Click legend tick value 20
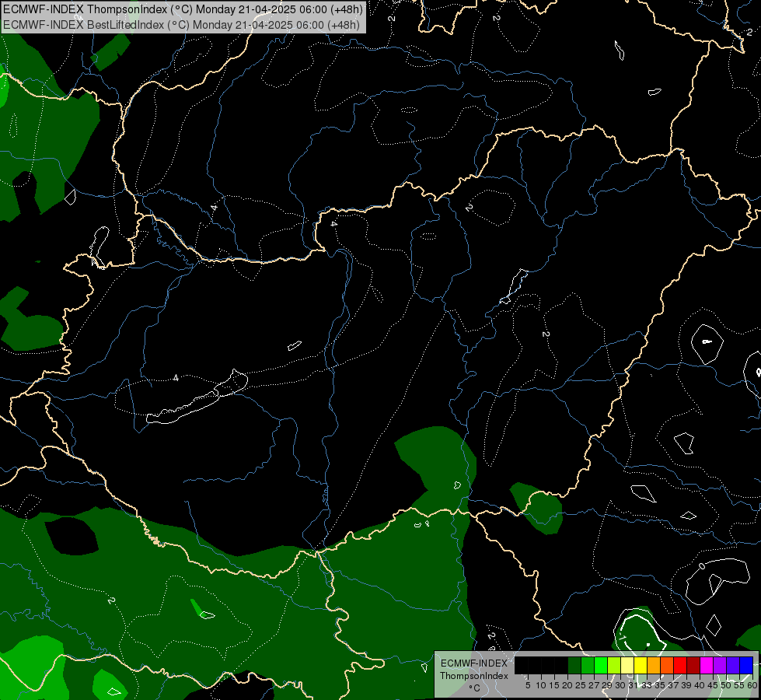Screen dimensions: 761x700 click(567, 685)
